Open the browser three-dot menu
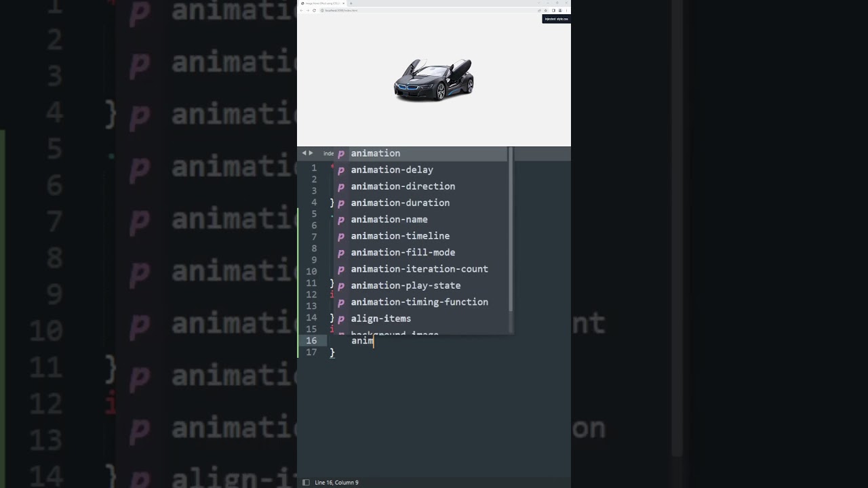The width and height of the screenshot is (868, 488). 566,10
